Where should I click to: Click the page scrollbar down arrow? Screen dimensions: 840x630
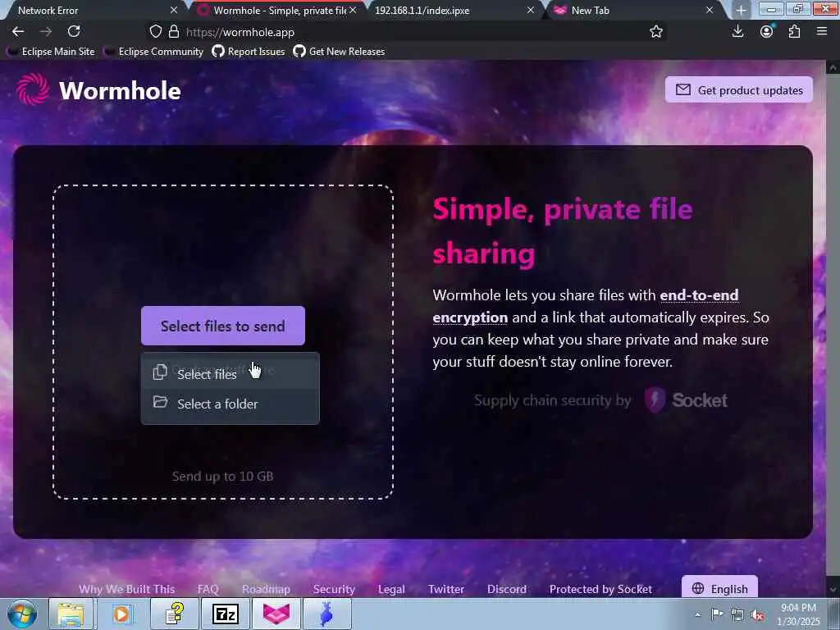point(833,589)
